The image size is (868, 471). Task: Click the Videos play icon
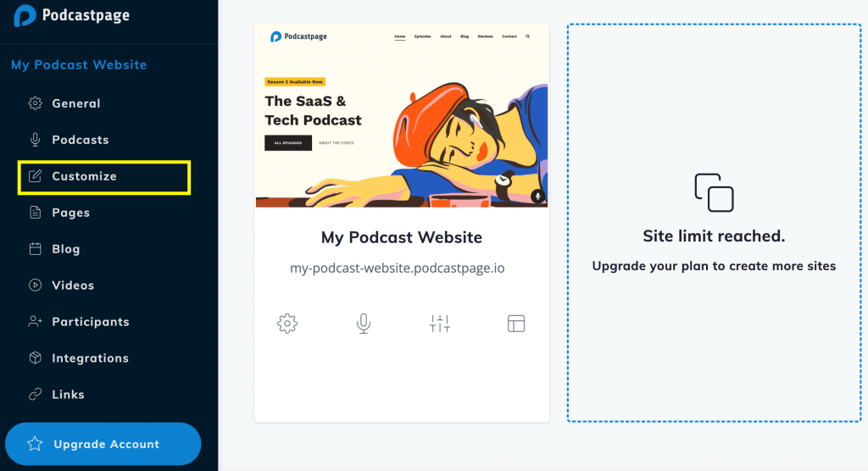[36, 285]
